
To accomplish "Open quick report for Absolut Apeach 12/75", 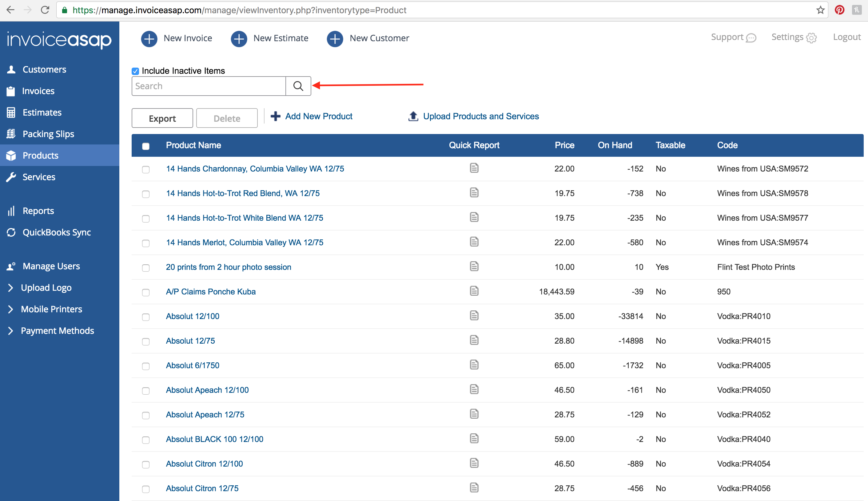I will tap(474, 414).
